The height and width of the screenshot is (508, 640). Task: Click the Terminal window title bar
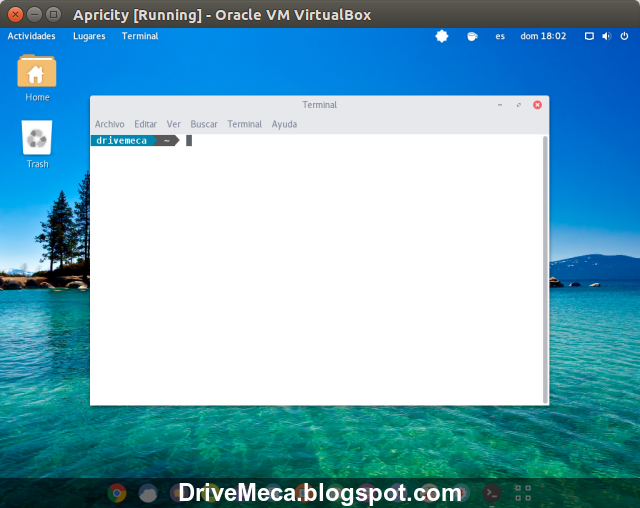[319, 105]
